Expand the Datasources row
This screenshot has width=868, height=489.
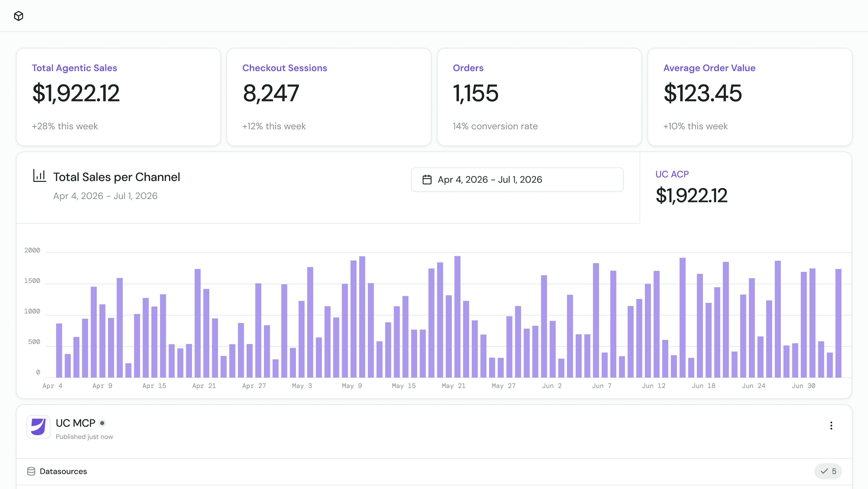(x=434, y=471)
